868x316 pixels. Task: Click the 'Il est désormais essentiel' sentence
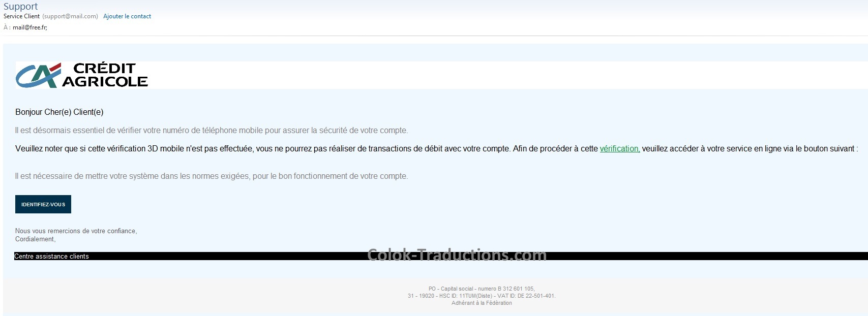coord(212,131)
